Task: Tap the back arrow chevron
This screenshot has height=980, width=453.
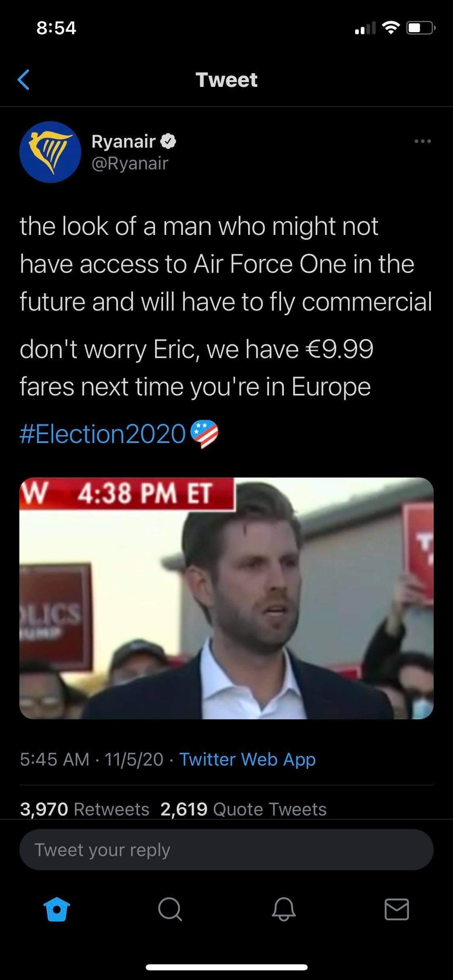Action: pyautogui.click(x=24, y=79)
